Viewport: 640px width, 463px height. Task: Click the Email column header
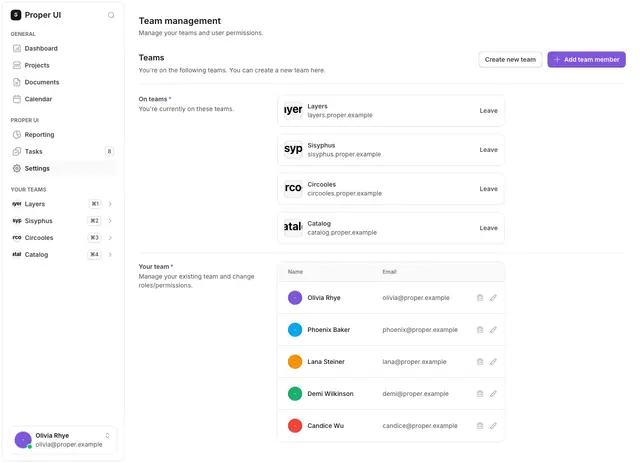(x=389, y=272)
